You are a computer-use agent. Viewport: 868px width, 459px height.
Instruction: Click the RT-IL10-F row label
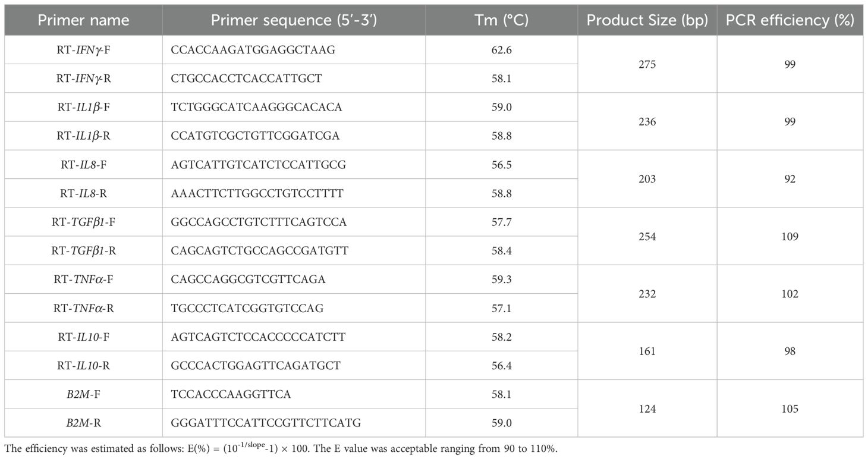point(83,337)
